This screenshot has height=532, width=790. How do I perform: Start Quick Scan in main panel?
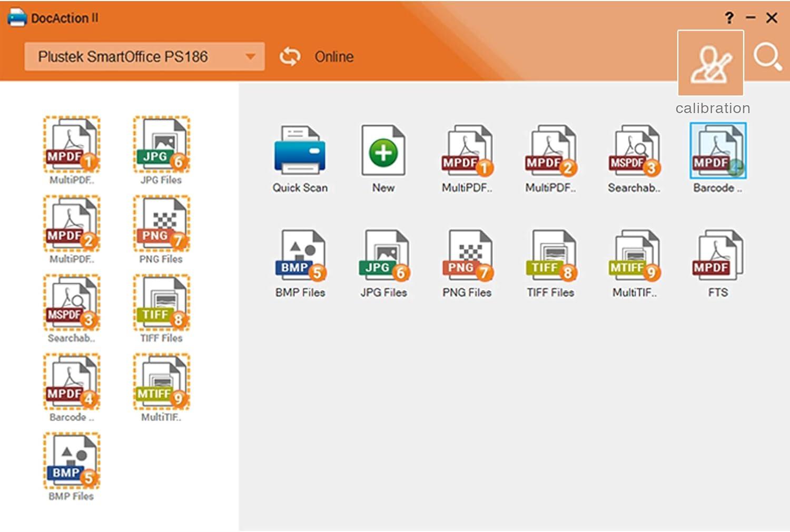[300, 150]
